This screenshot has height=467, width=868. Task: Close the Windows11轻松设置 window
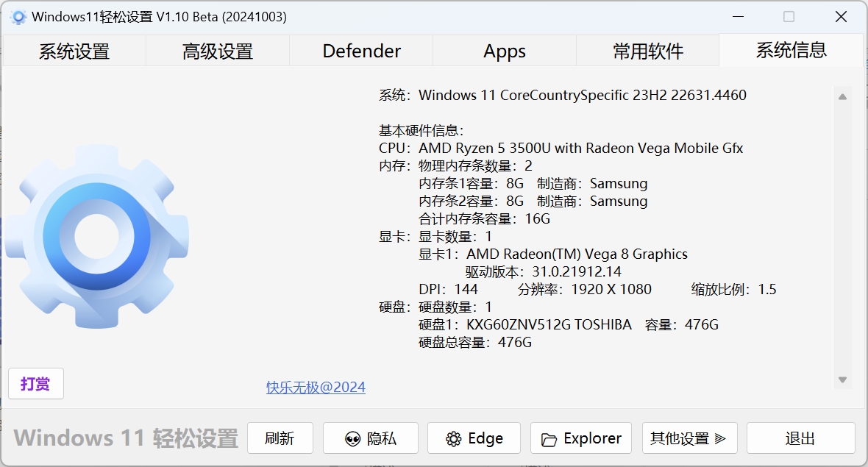841,16
